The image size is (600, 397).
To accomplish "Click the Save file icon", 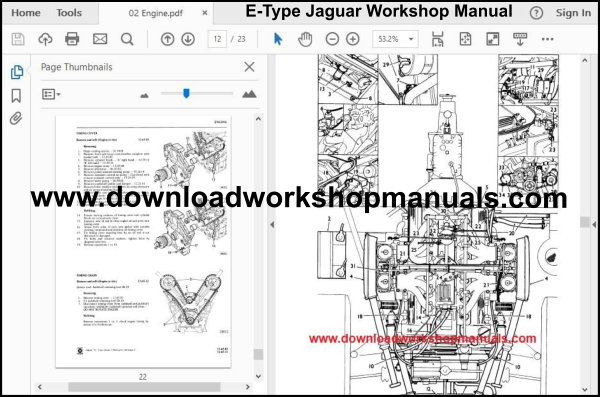I will 18,39.
